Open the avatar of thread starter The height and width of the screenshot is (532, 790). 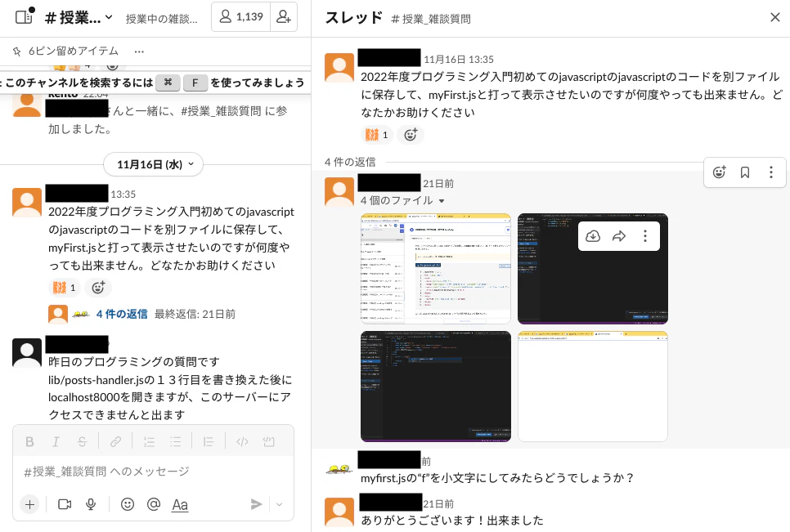coord(339,68)
